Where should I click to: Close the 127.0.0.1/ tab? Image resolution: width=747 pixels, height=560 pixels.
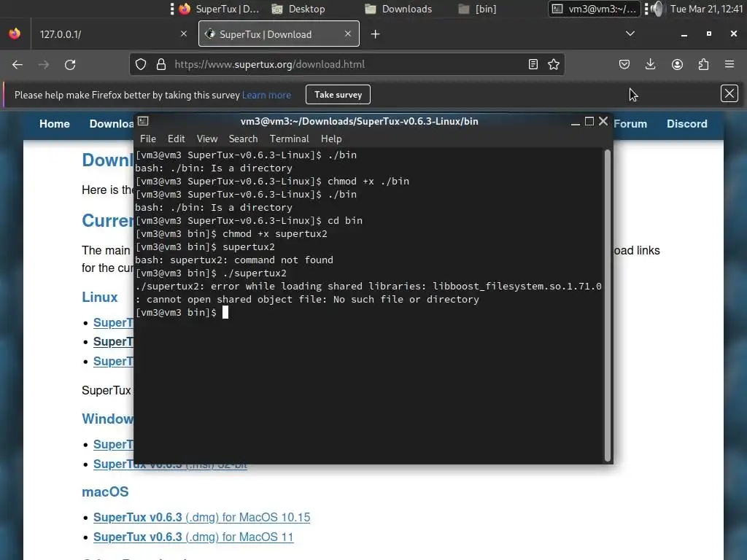coord(183,34)
